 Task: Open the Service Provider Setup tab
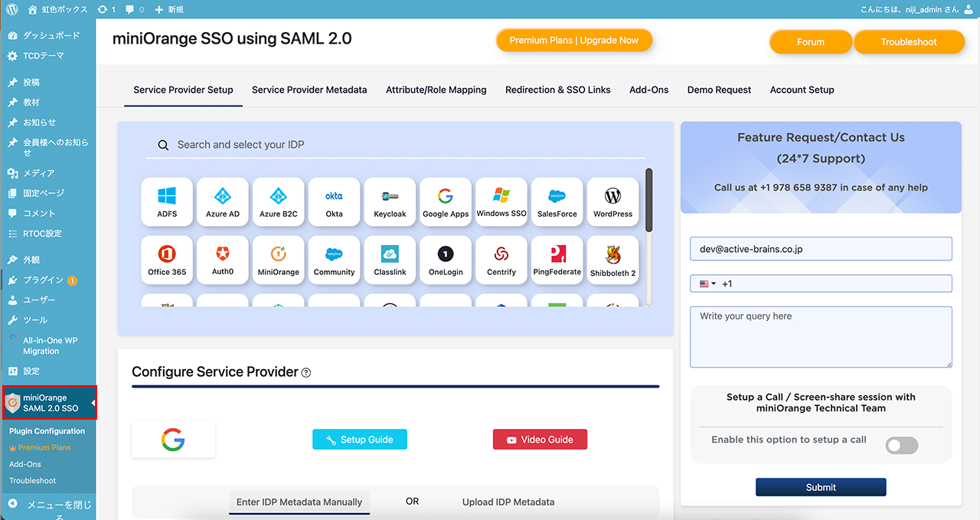click(x=183, y=90)
